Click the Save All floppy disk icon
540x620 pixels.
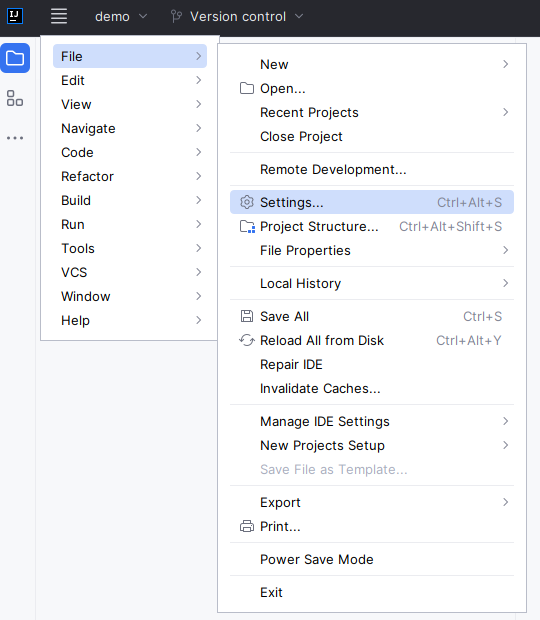tap(247, 316)
